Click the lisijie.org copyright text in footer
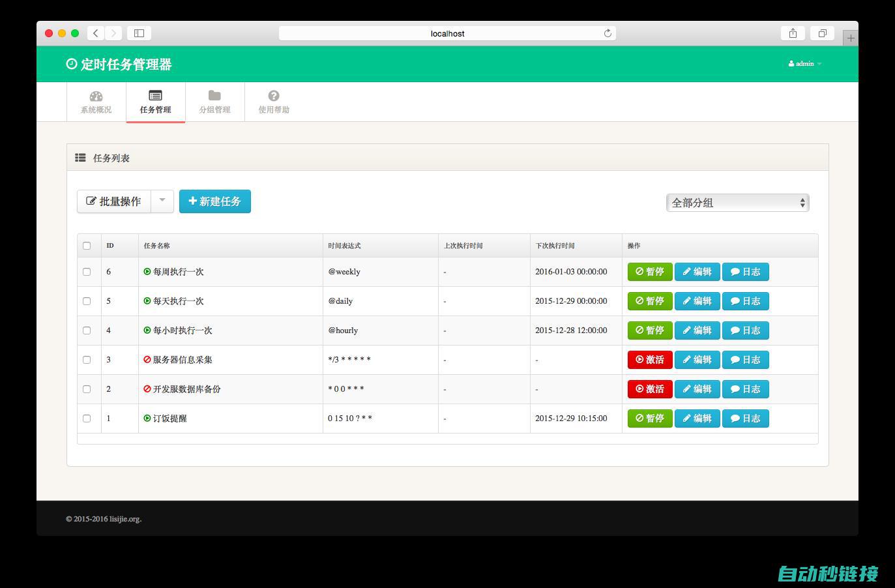 click(x=104, y=519)
